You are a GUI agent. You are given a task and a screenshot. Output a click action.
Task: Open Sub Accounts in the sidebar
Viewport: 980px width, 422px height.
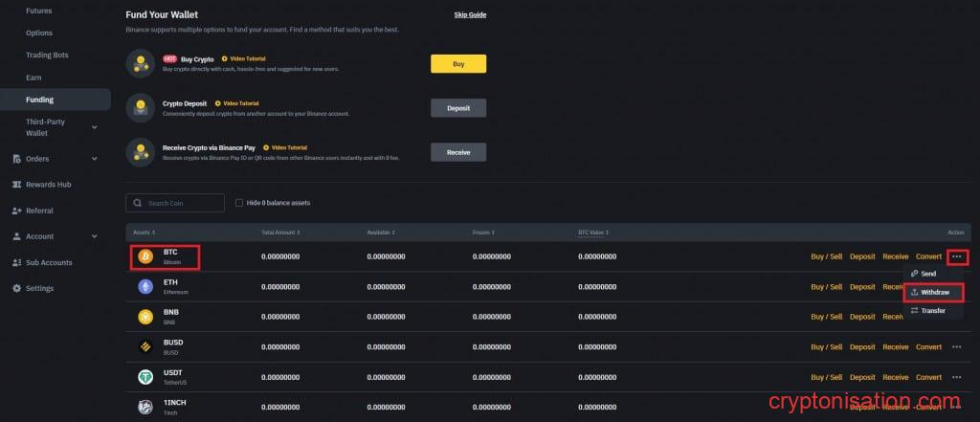click(x=49, y=262)
